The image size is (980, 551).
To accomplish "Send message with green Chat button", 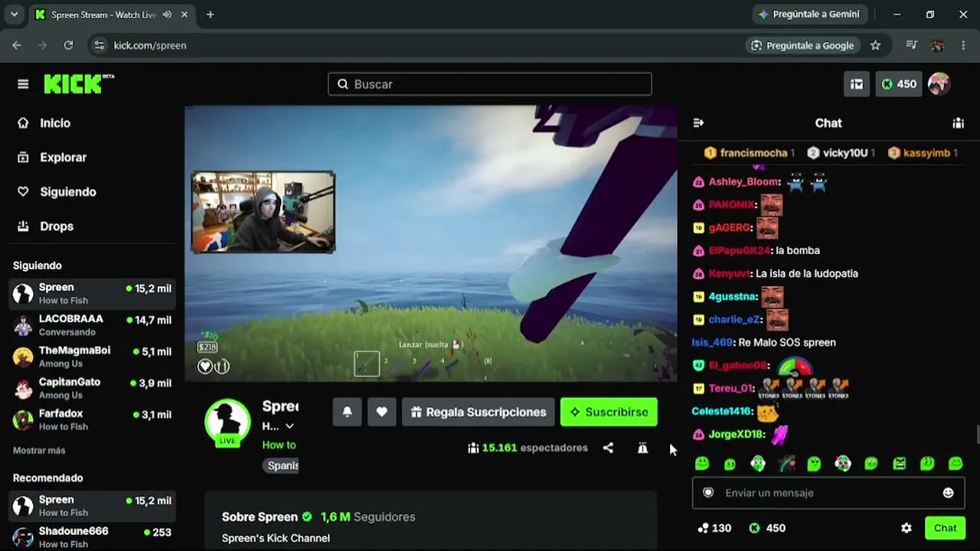I will coord(945,528).
